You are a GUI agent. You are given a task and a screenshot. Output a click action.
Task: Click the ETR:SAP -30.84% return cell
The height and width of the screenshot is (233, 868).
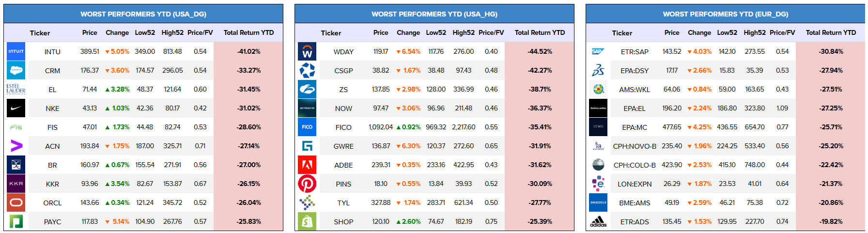[x=831, y=51]
